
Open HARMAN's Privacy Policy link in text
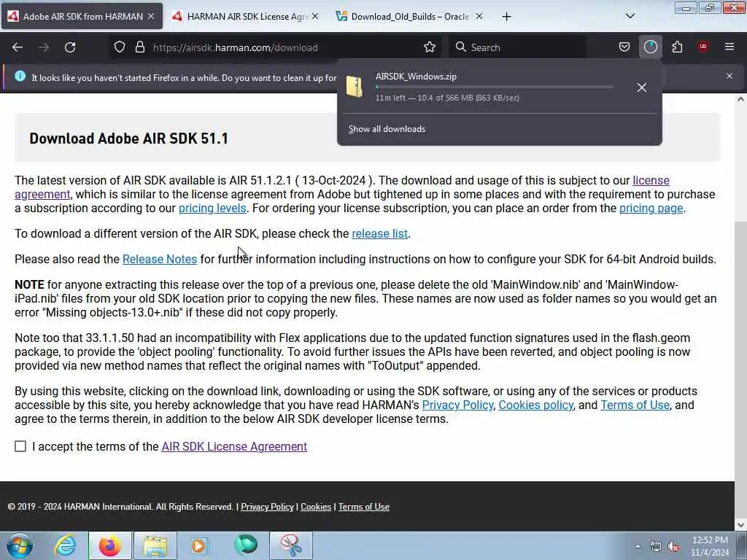pos(457,405)
